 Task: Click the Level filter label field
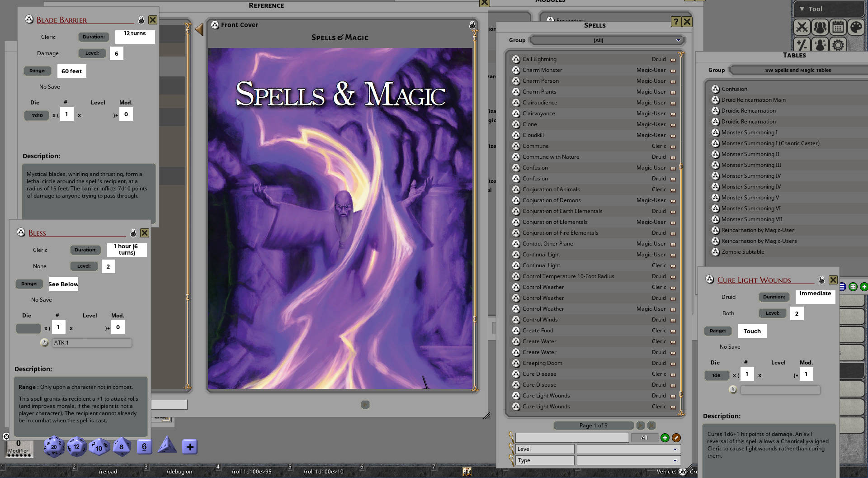coord(545,449)
